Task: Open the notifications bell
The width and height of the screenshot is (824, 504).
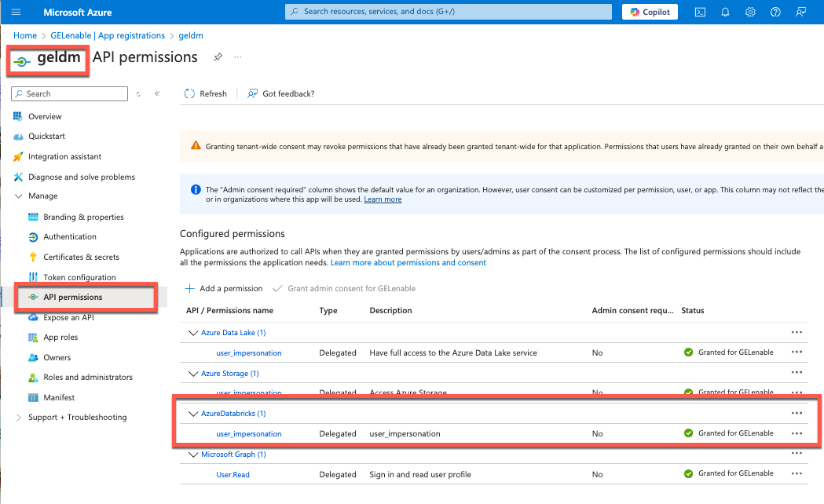Action: 725,12
